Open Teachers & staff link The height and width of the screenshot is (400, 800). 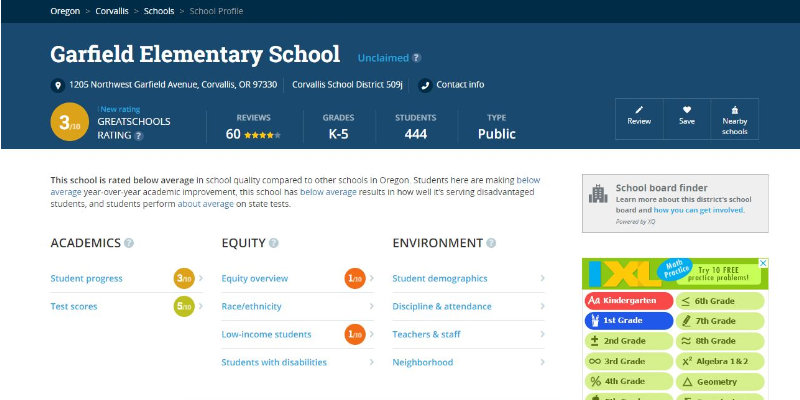pos(427,335)
